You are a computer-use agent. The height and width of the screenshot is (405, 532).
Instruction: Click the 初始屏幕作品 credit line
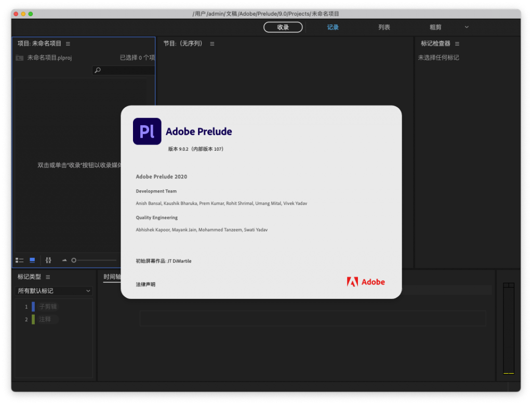click(164, 261)
